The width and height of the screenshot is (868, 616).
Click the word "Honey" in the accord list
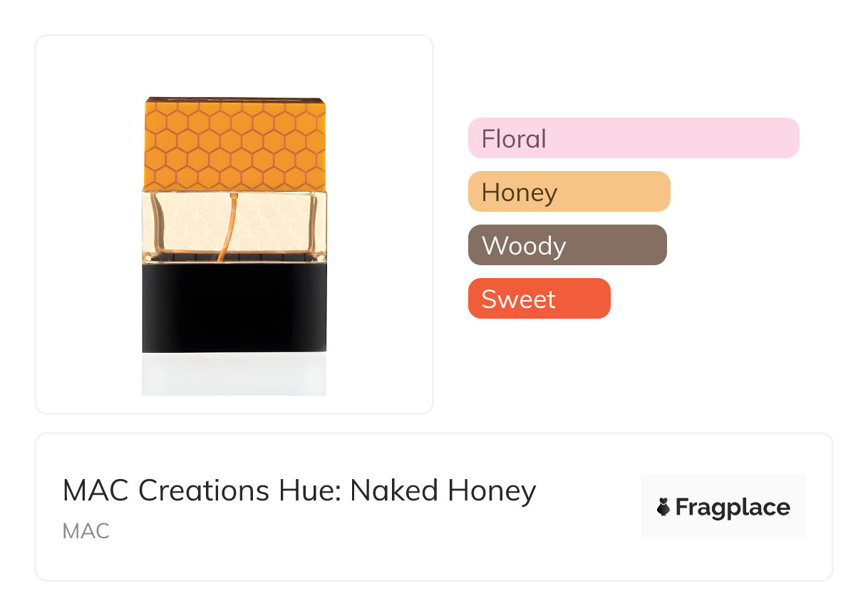point(520,192)
